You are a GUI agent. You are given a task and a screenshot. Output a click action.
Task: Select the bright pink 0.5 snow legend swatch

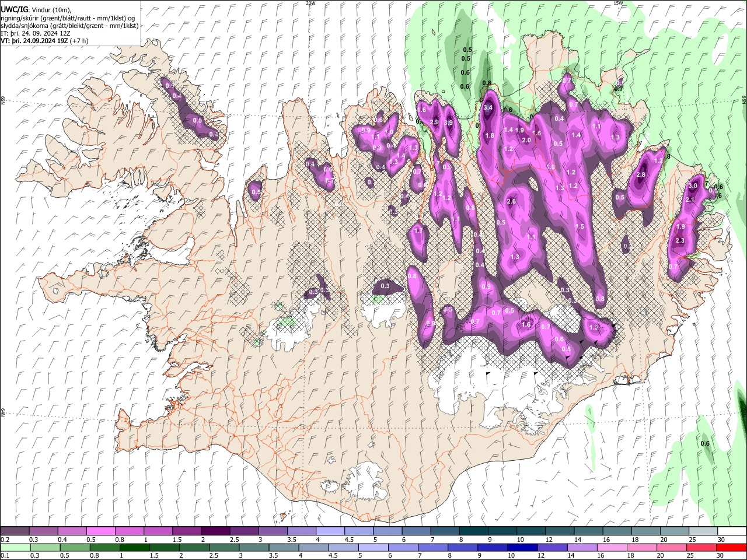point(100,531)
